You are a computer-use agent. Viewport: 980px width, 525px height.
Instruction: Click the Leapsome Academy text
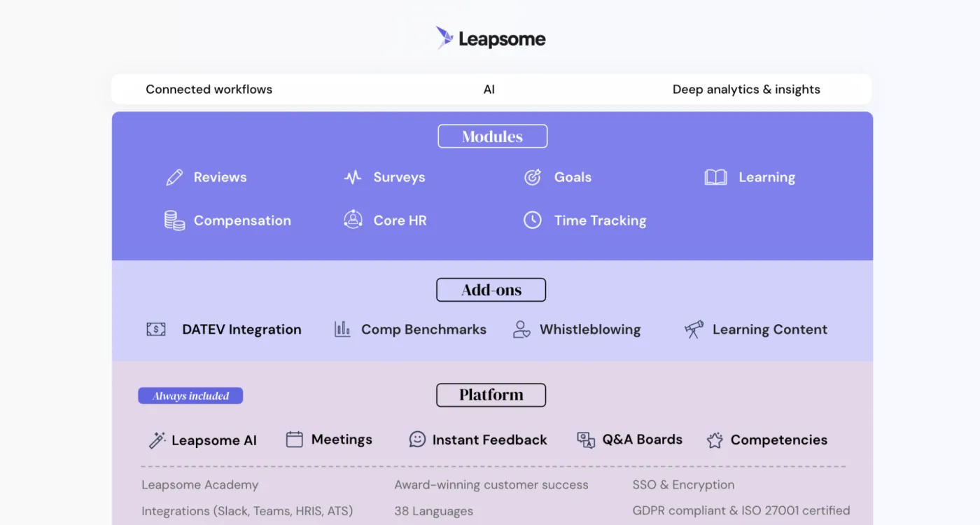point(199,484)
